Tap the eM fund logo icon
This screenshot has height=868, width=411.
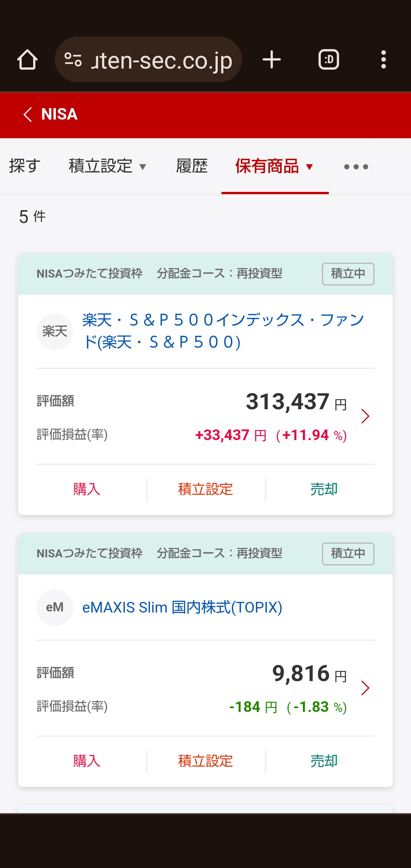[x=55, y=607]
